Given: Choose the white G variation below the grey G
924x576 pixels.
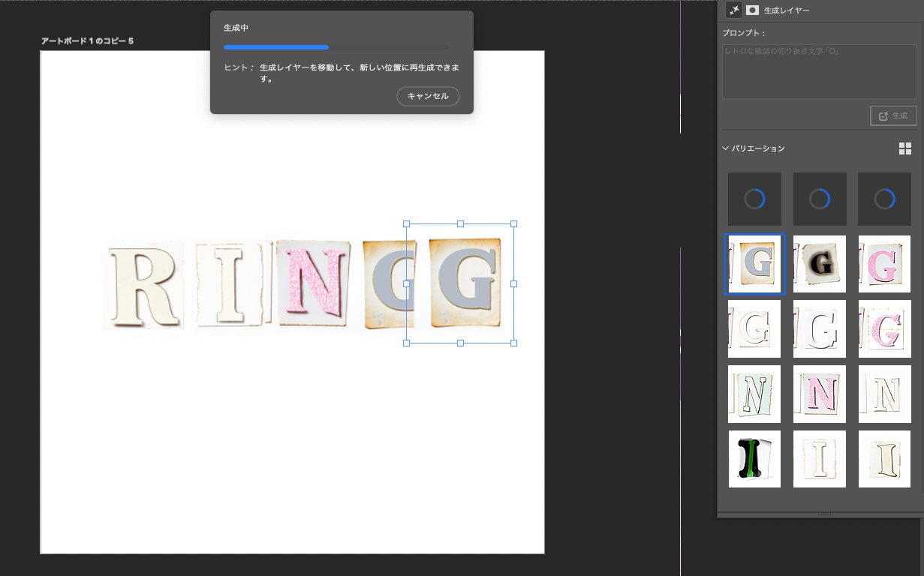Looking at the screenshot, I should [754, 328].
